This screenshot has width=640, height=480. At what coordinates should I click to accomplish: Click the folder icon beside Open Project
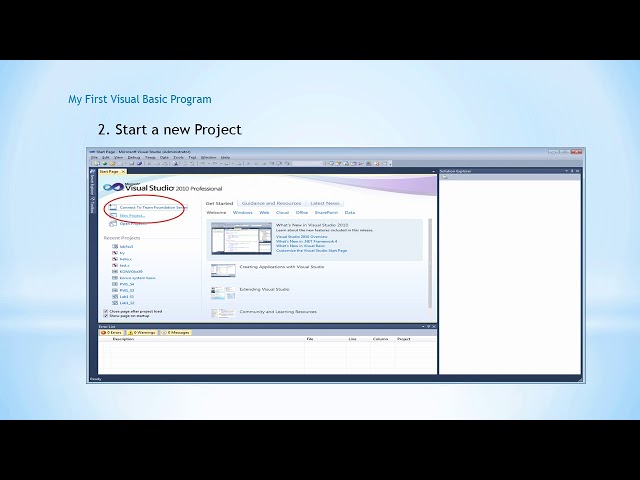pyautogui.click(x=113, y=223)
